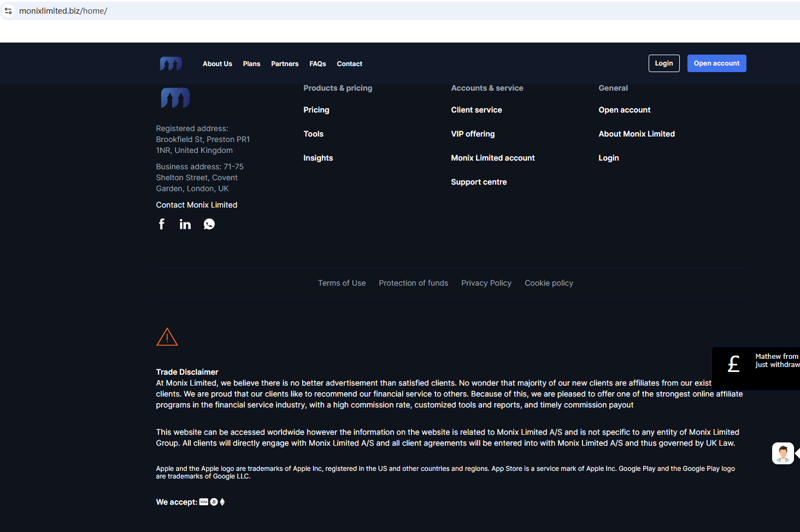800x532 pixels.
Task: Open the Client service link
Action: pos(477,110)
